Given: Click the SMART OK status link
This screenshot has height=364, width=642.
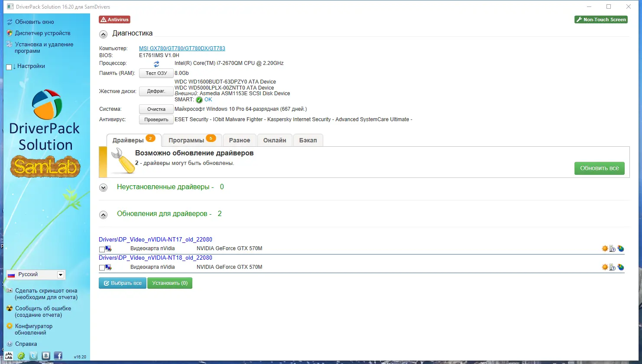Looking at the screenshot, I should point(208,100).
